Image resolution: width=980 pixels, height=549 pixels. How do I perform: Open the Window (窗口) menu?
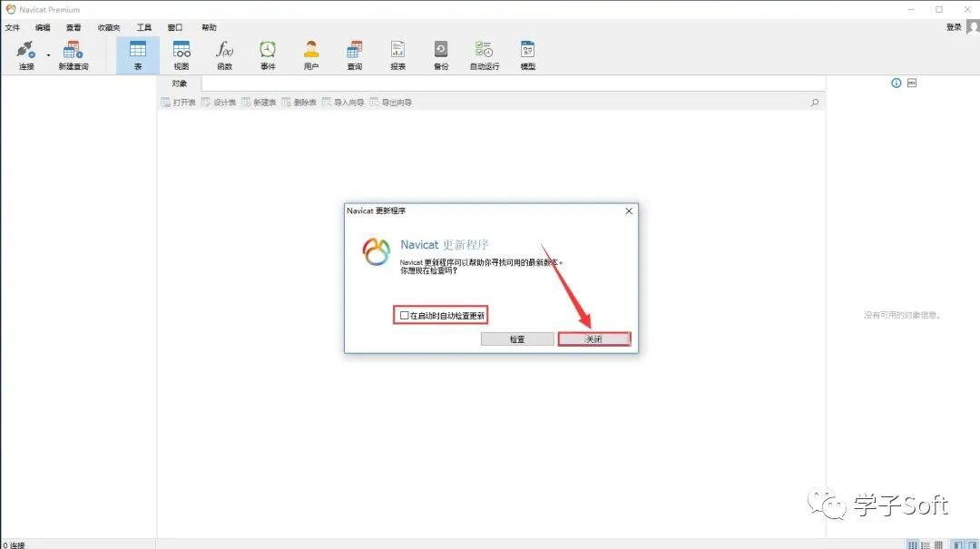pyautogui.click(x=175, y=27)
